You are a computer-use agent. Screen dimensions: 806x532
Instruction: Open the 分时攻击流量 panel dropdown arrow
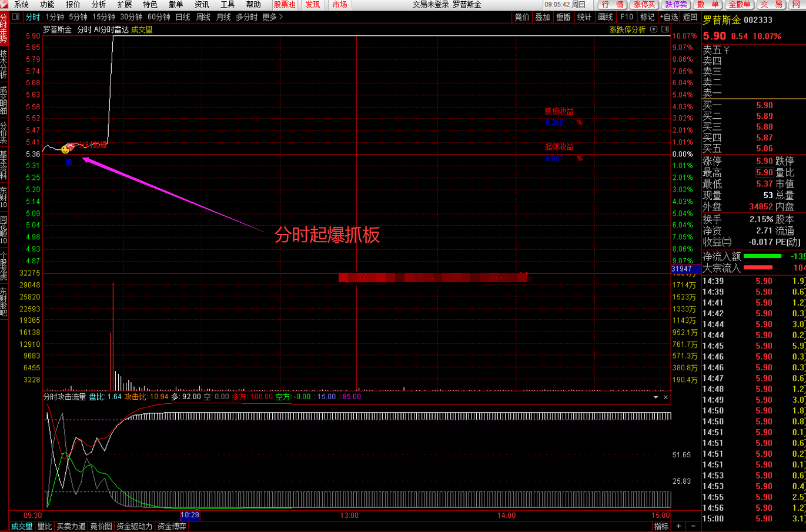pos(655,397)
